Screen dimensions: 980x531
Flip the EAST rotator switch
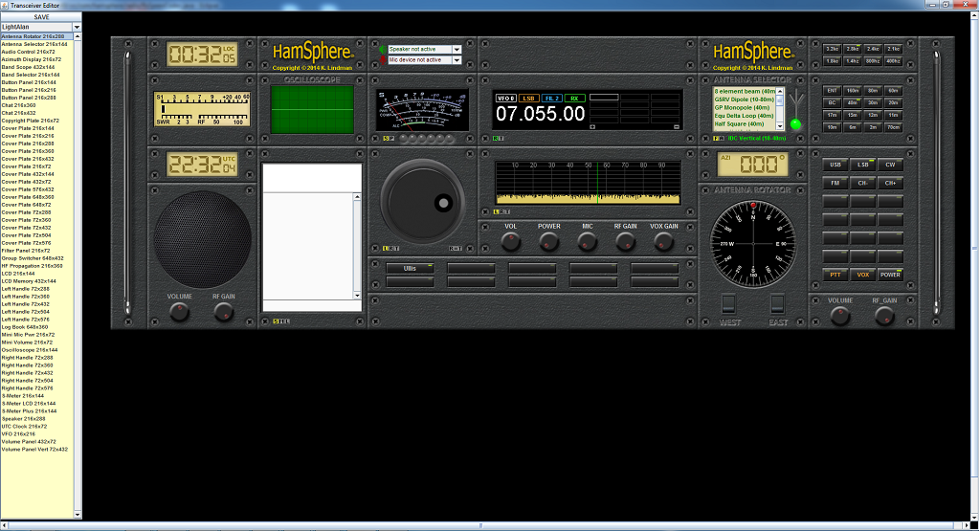[x=777, y=304]
